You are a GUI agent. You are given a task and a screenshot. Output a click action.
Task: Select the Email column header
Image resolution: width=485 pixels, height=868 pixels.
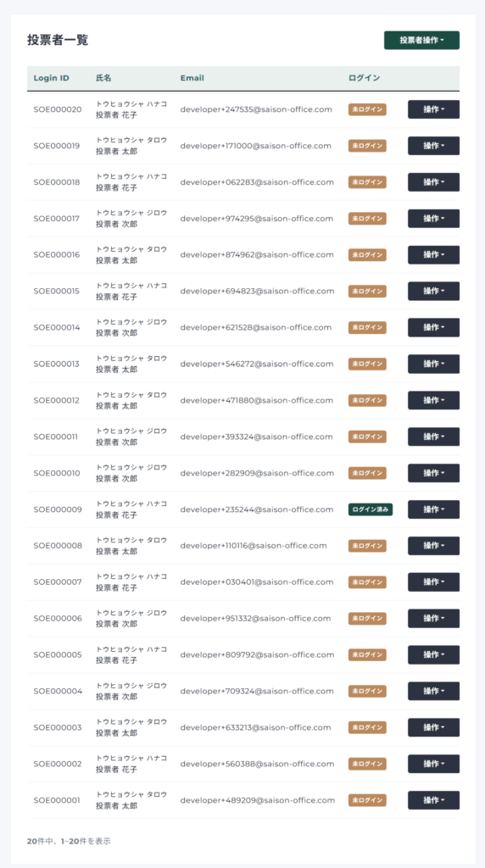click(192, 78)
